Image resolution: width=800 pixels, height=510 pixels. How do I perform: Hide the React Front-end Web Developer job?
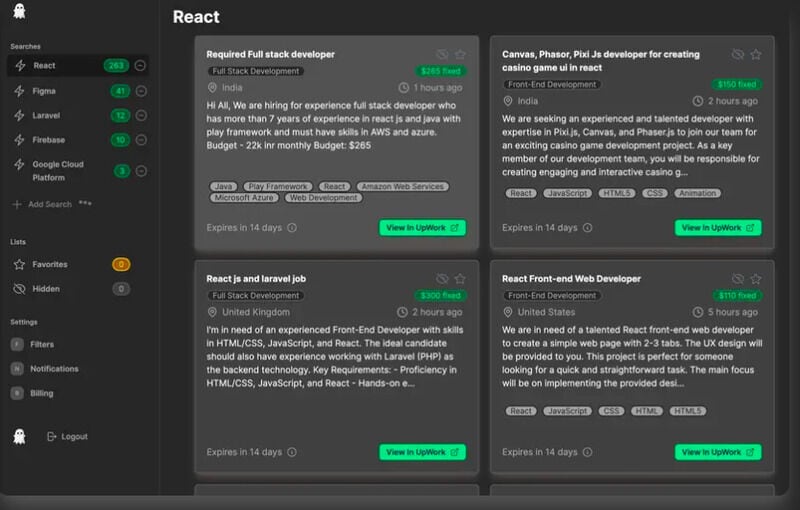click(738, 278)
